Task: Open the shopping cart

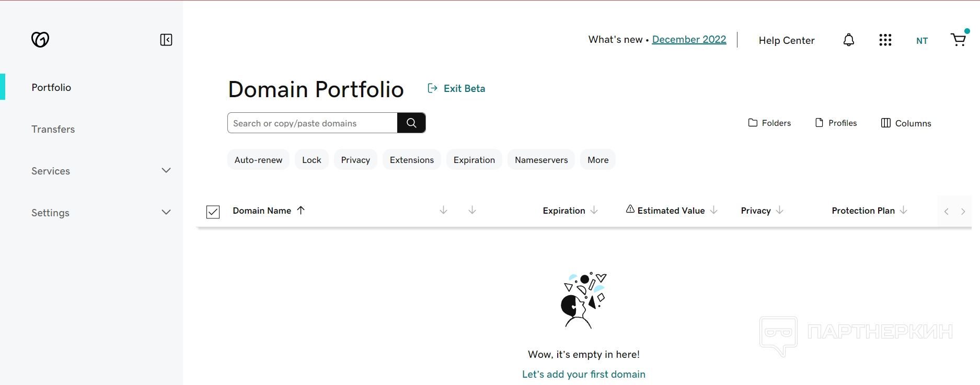Action: tap(958, 40)
